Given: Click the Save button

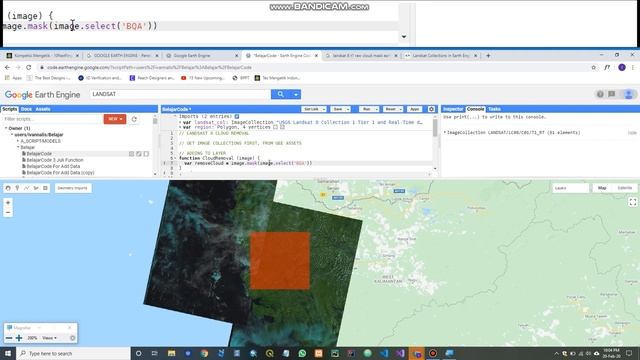Looking at the screenshot, I should tap(338, 109).
